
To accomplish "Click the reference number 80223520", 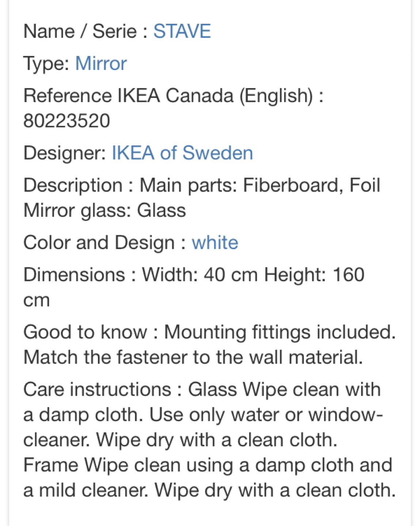I will 67,121.
